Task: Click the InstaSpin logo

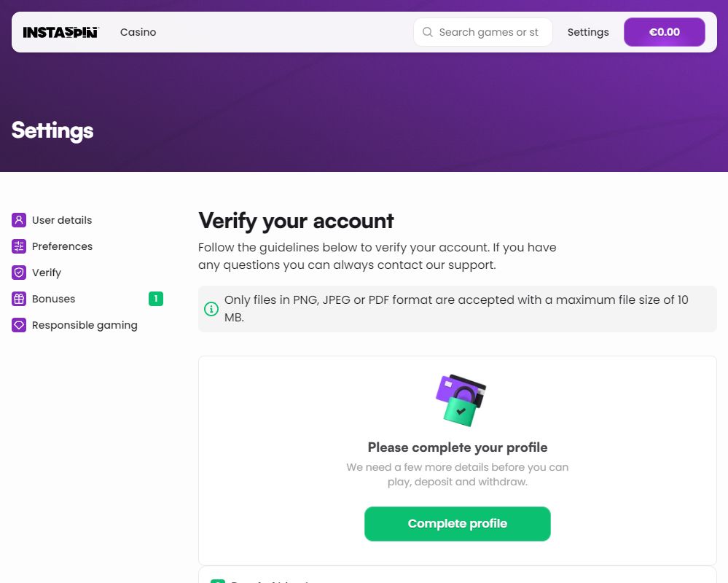Action: (x=60, y=32)
